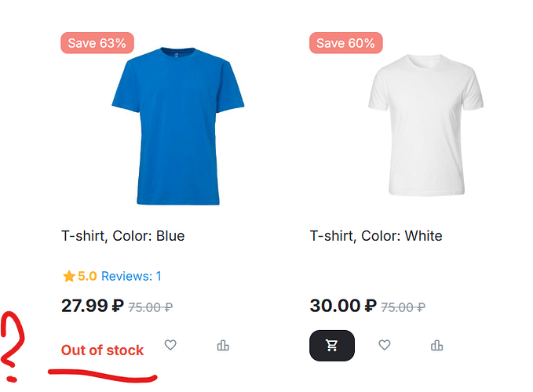Click the 30.00 ₽ price

pos(342,306)
